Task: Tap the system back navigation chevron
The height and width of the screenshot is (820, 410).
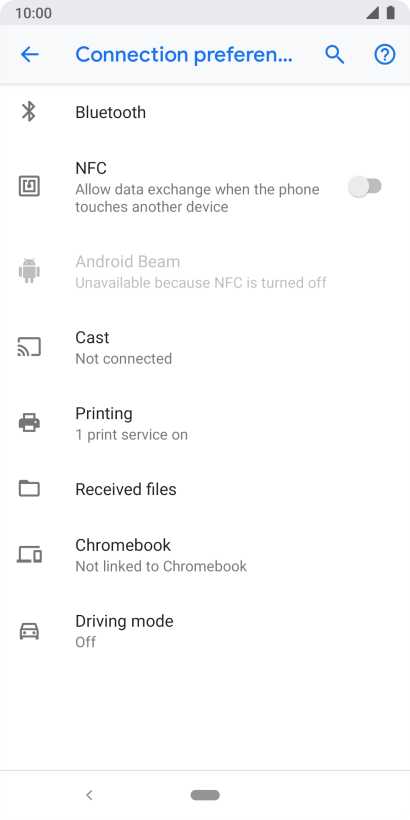Action: 89,795
